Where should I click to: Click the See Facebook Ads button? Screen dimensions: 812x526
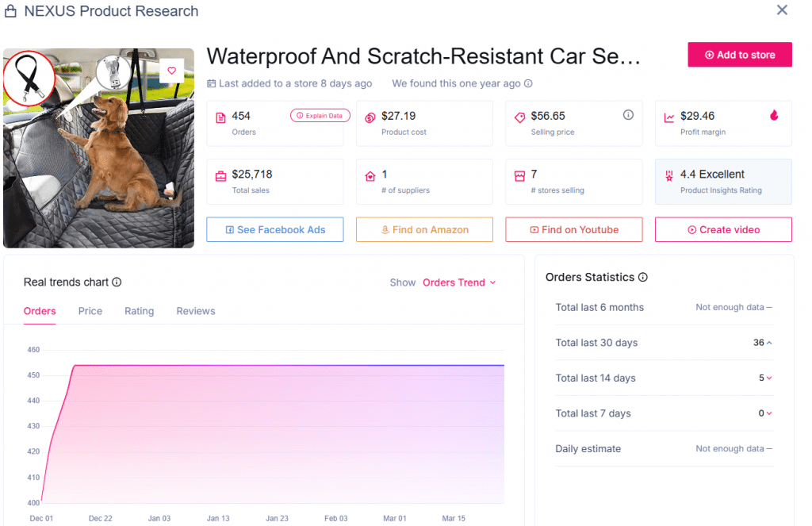(x=275, y=229)
